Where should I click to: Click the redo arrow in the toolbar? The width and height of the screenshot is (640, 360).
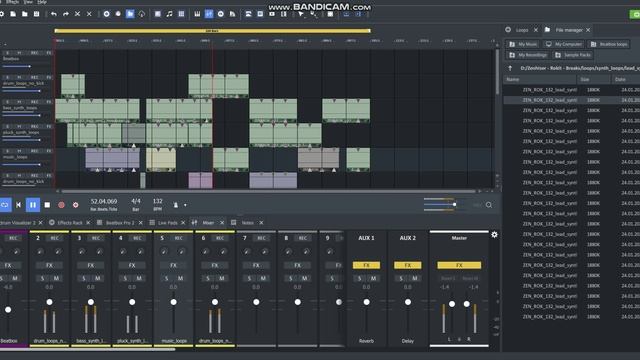coord(66,14)
